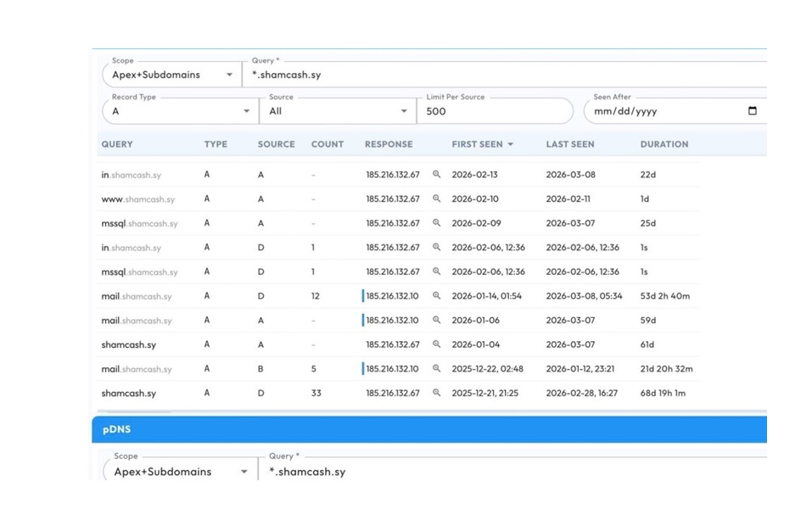Screen dimensions: 812x515
Task: Click the Limit Per Source field
Action: [x=495, y=111]
